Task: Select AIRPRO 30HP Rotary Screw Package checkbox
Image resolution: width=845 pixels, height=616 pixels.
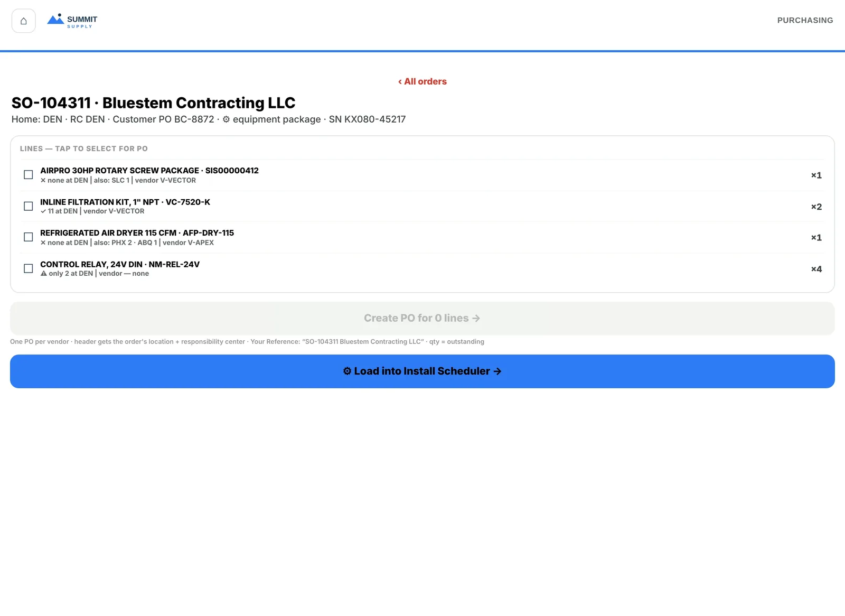Action: 29,175
